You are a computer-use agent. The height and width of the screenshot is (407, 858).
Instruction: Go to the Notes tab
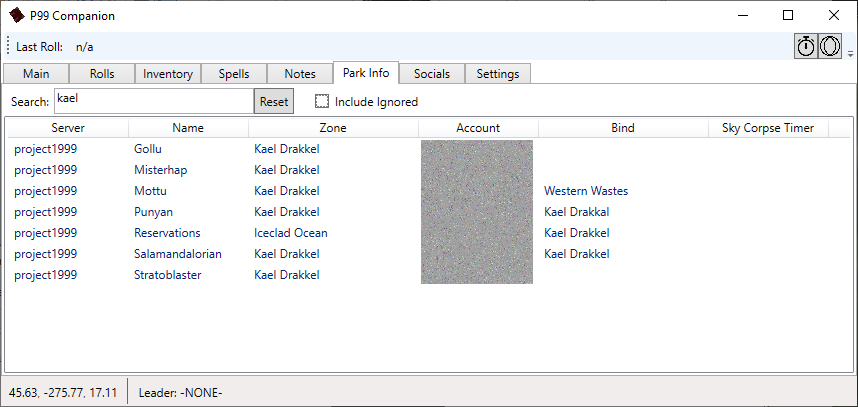pos(300,74)
